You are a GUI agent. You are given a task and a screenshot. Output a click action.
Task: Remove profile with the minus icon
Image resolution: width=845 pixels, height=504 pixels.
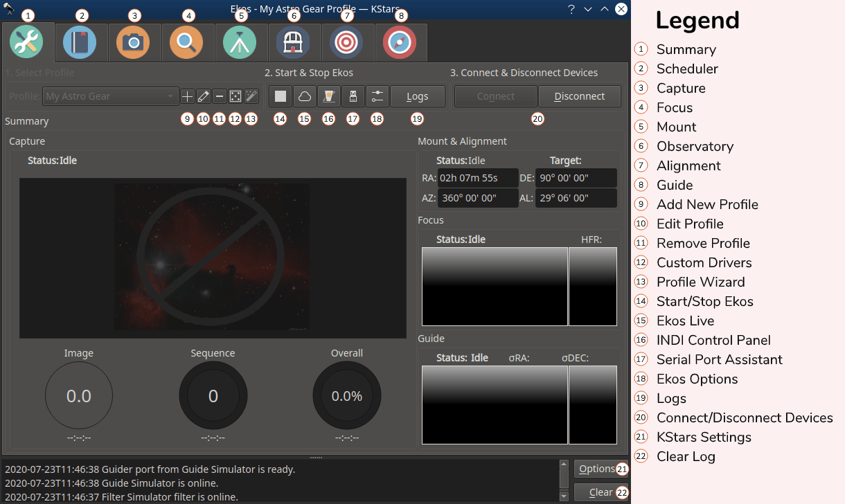220,96
